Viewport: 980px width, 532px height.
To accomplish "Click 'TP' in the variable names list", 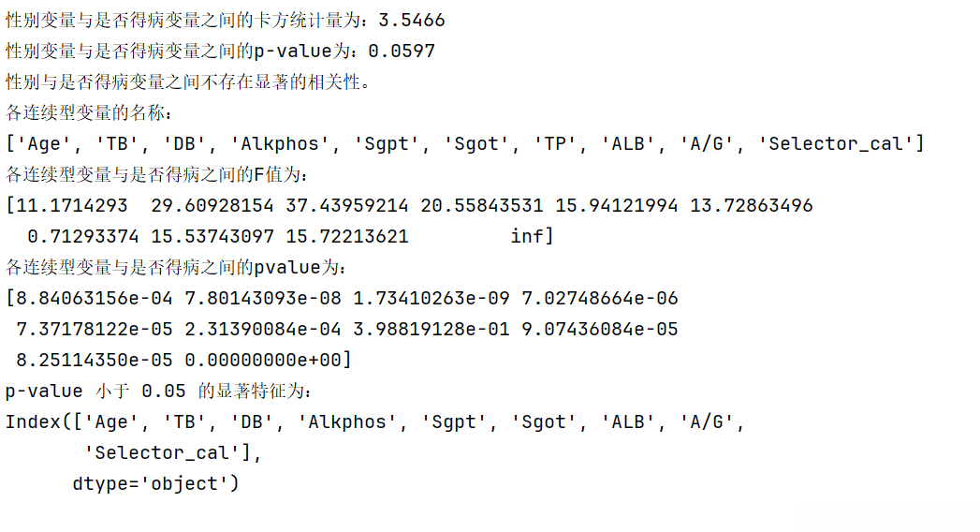I will point(552,143).
